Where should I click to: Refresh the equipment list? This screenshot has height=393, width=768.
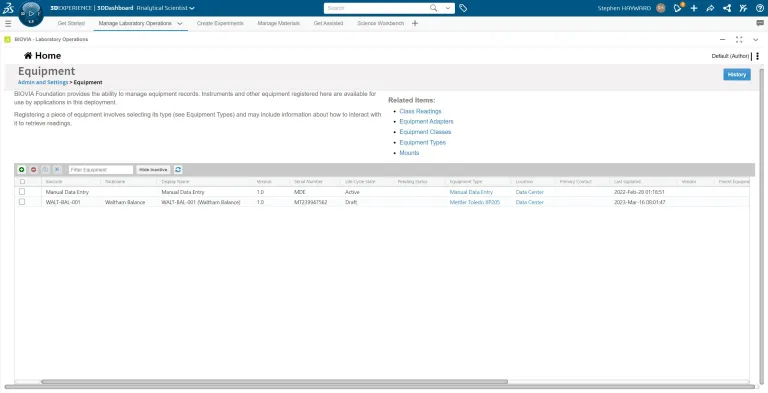[178, 170]
